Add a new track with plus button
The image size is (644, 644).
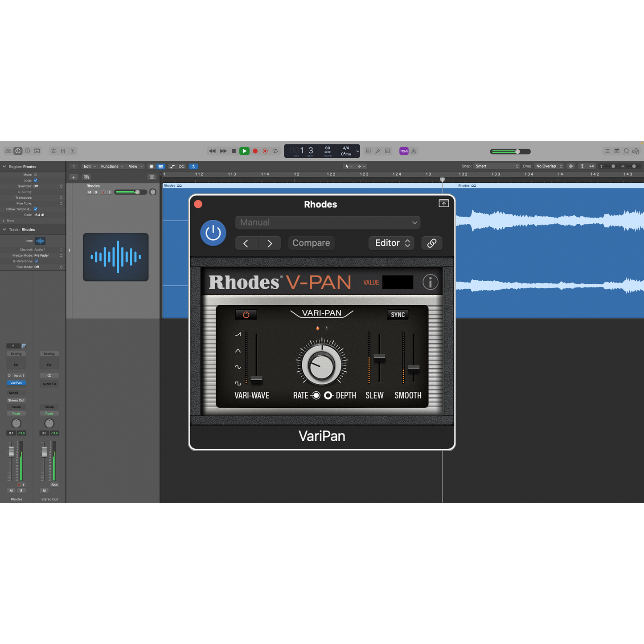(74, 177)
